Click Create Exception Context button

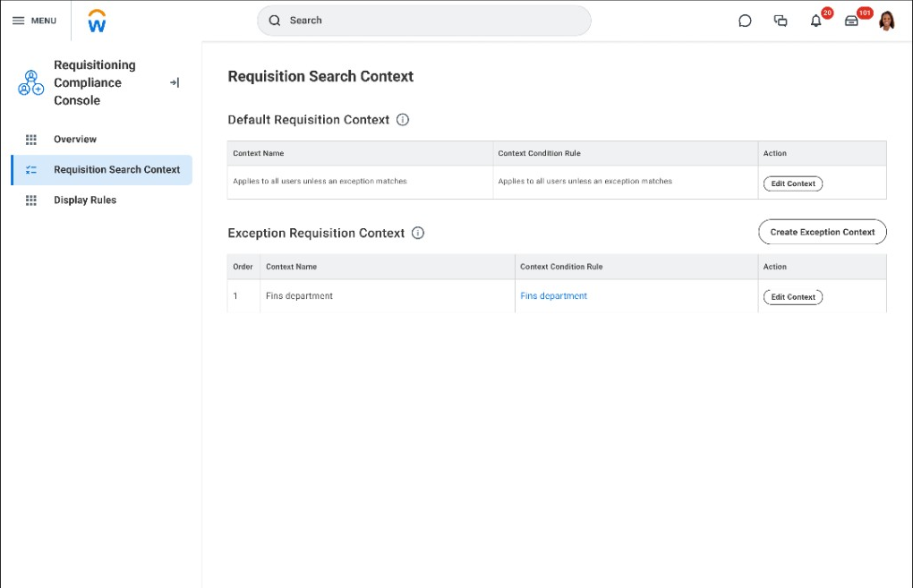tap(823, 232)
